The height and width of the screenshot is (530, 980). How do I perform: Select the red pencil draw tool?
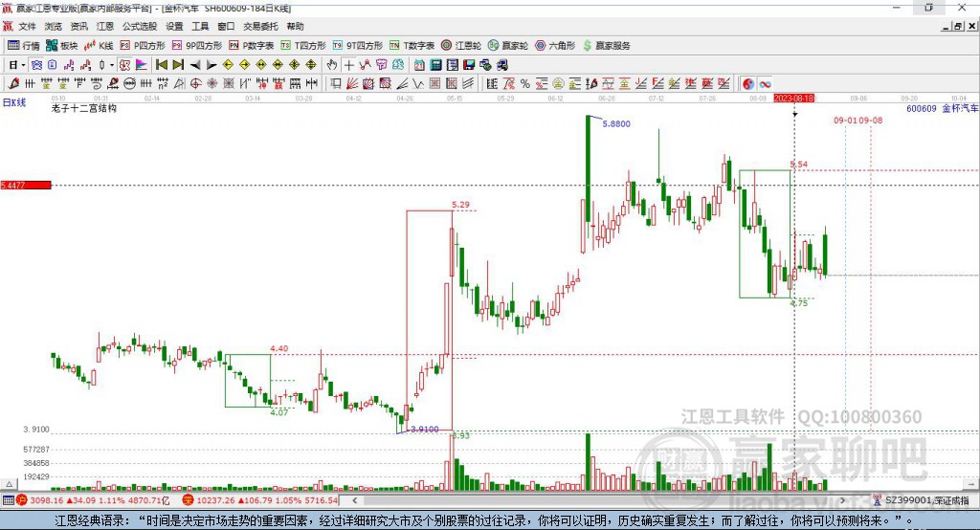tap(13, 84)
